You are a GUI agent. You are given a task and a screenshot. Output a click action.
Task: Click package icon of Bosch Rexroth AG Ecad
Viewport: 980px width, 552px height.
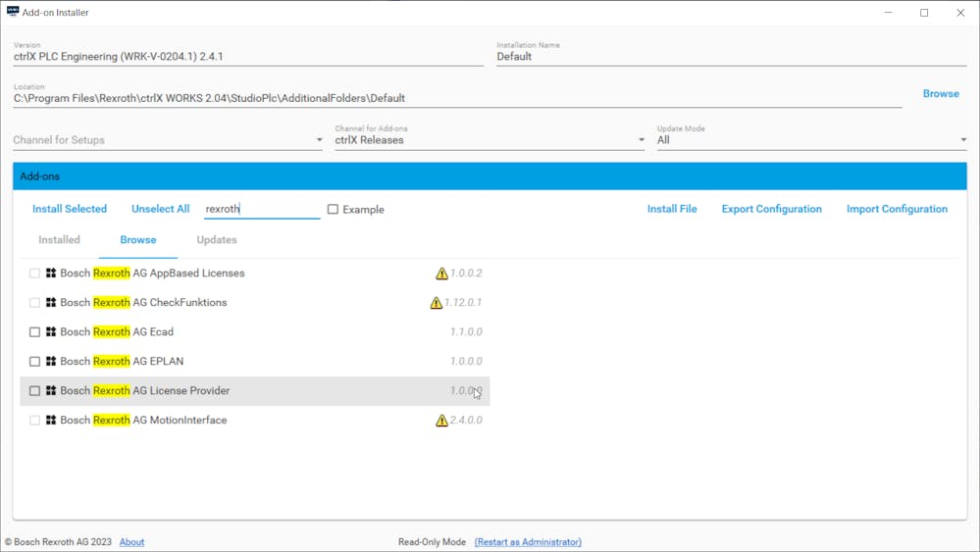click(51, 332)
